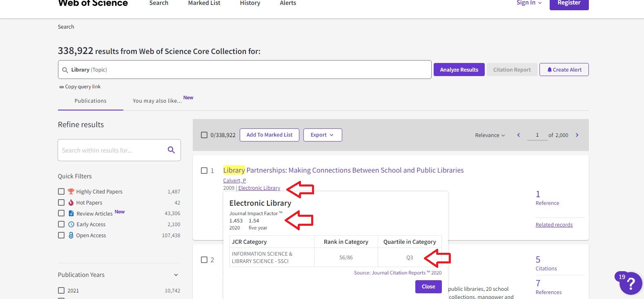The height and width of the screenshot is (299, 644).
Task: Switch to the Publications tab
Action: [91, 101]
